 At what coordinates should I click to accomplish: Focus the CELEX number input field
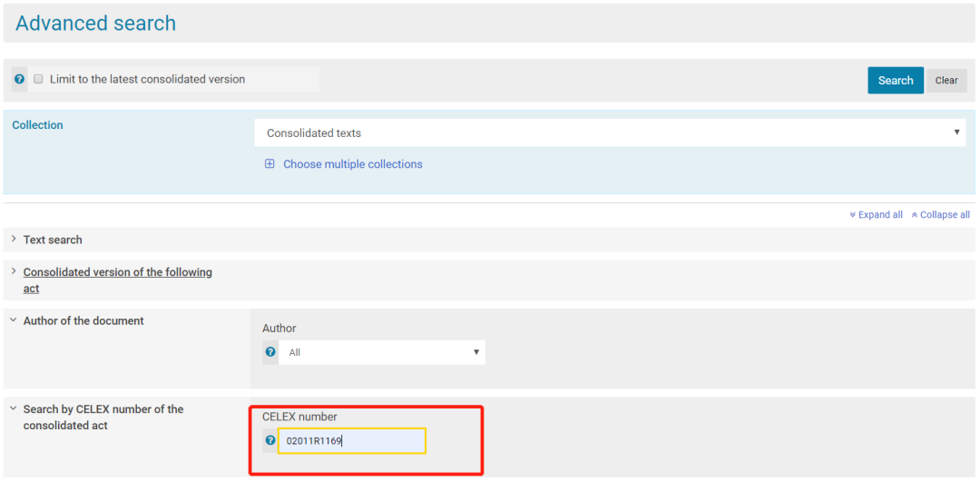[352, 441]
